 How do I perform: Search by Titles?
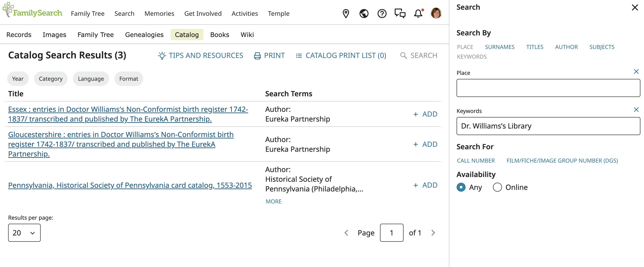pyautogui.click(x=534, y=47)
